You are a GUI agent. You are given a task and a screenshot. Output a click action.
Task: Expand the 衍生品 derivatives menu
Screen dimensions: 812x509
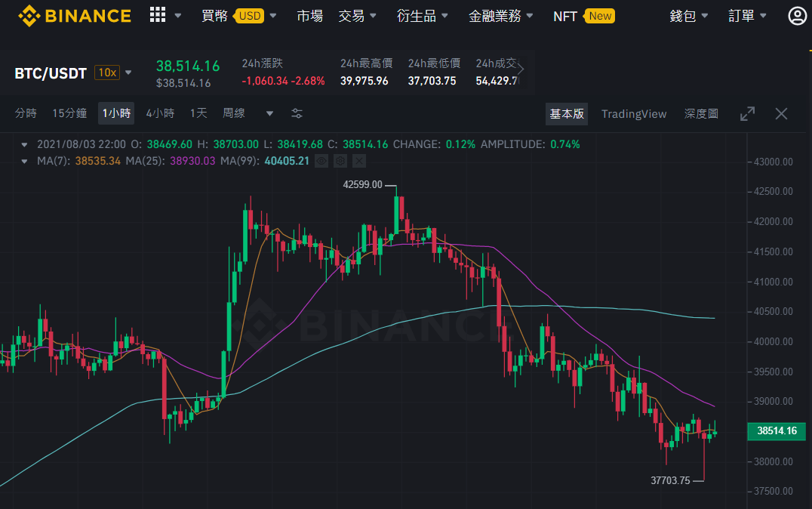(422, 16)
